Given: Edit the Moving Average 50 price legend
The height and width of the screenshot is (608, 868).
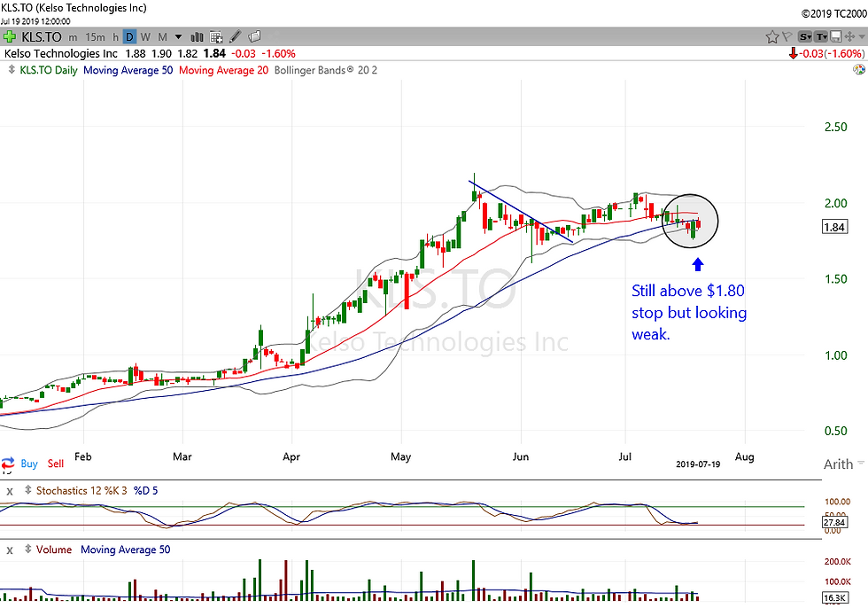Looking at the screenshot, I should coord(128,70).
